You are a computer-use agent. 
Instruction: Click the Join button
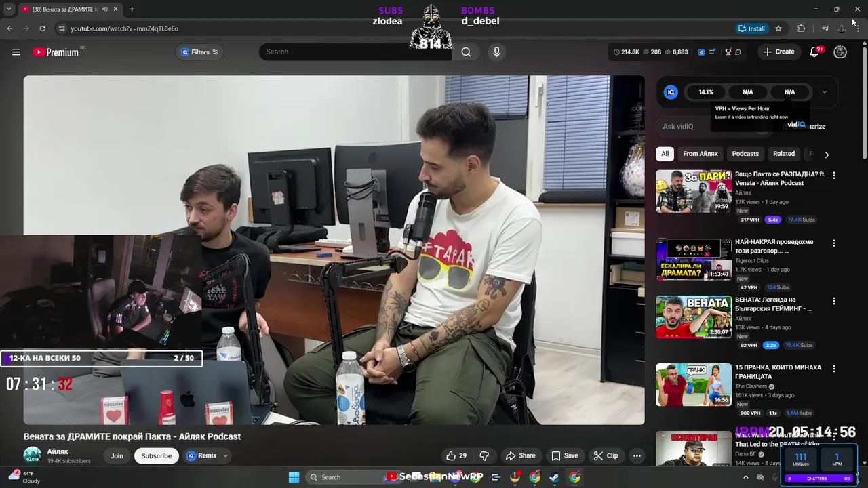pos(117,455)
